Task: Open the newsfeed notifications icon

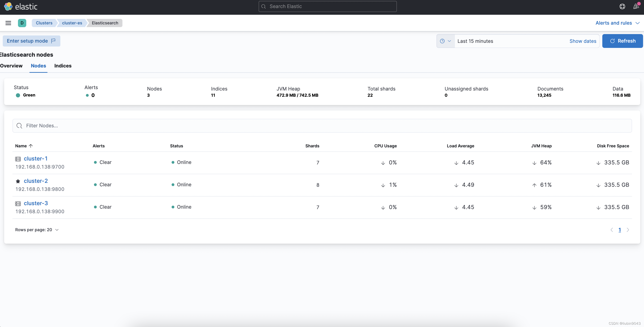Action: coord(636,6)
